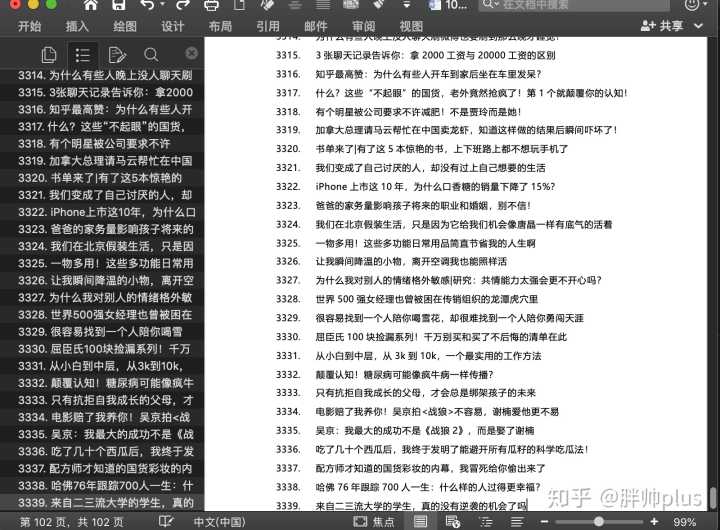Click document line 3338 哈佛76年跟踪700人
The width and height of the screenshot is (720, 530).
point(428,487)
